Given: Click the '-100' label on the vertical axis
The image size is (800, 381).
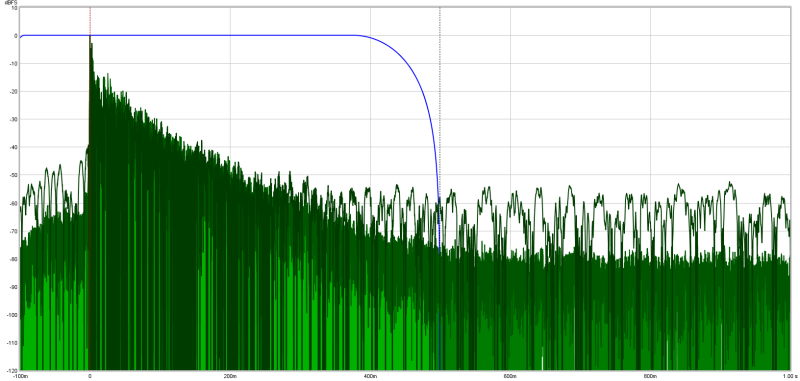Looking at the screenshot, I should 11,315.
